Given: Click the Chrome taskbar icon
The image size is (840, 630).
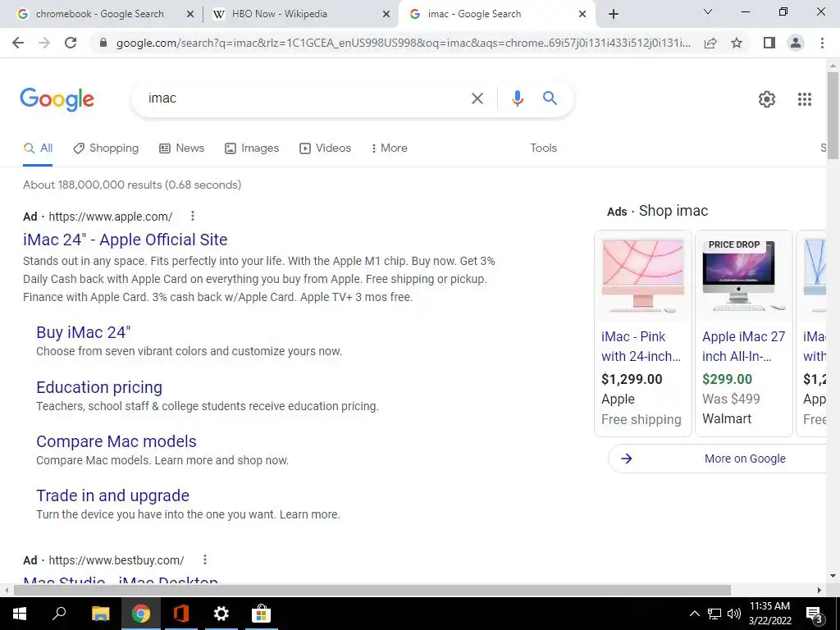Looking at the screenshot, I should pyautogui.click(x=140, y=614).
